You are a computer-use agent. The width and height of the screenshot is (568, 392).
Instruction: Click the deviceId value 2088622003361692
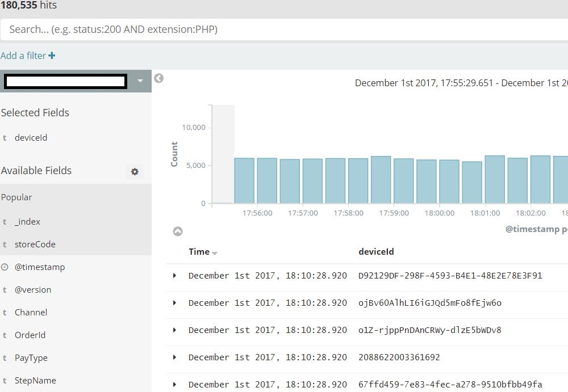click(399, 357)
